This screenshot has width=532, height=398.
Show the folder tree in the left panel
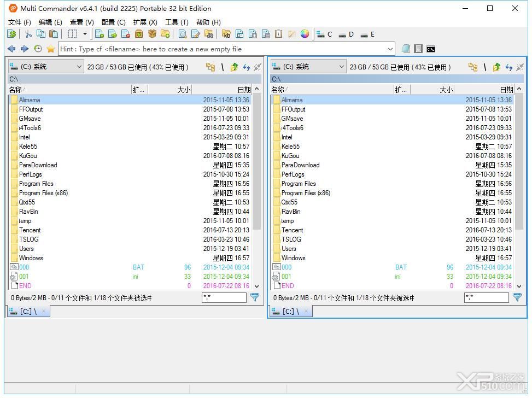coord(211,67)
